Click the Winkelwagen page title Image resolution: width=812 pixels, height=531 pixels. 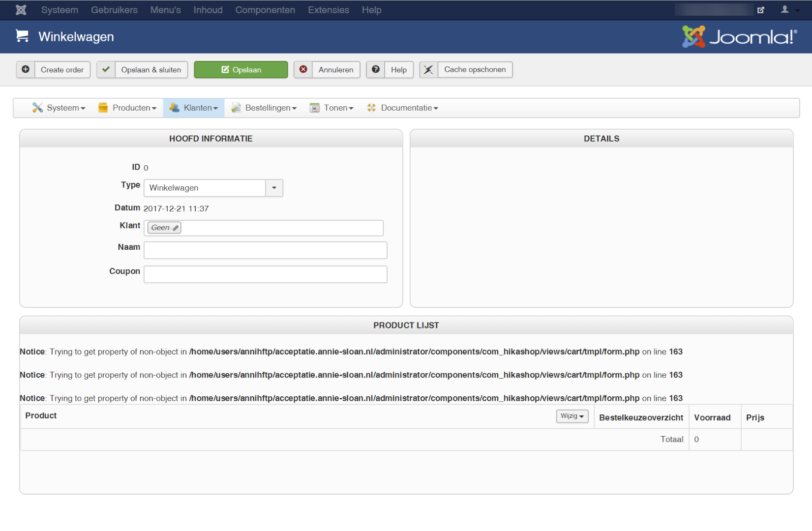[x=76, y=37]
